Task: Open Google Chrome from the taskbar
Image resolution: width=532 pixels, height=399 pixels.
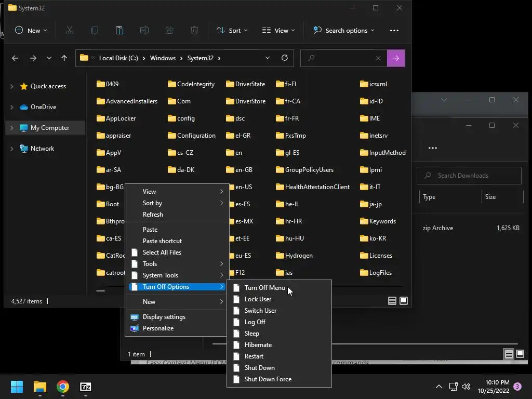Action: (x=63, y=387)
